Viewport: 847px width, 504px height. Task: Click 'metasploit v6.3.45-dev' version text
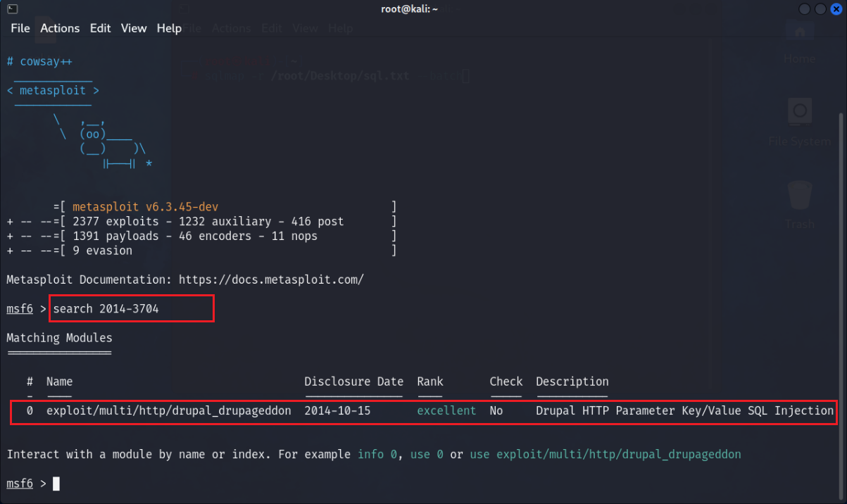145,207
